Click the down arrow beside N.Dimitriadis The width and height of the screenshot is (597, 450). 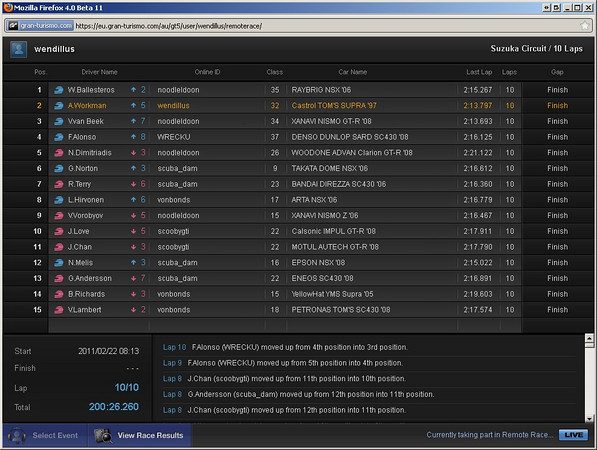pos(133,153)
